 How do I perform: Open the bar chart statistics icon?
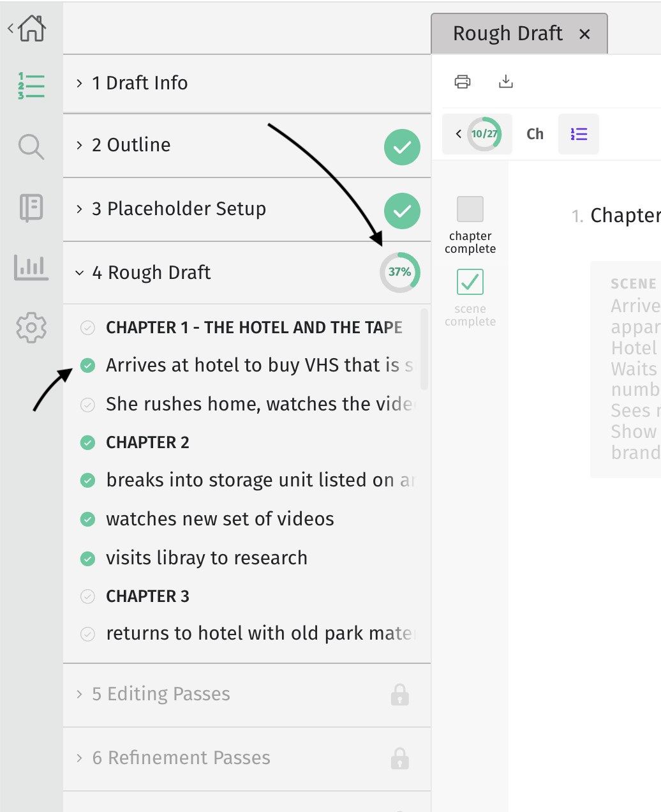[31, 267]
